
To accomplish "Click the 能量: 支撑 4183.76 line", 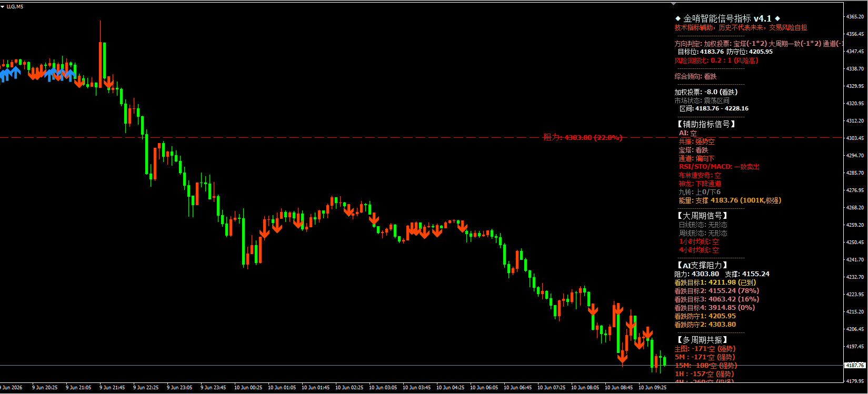I will [730, 200].
